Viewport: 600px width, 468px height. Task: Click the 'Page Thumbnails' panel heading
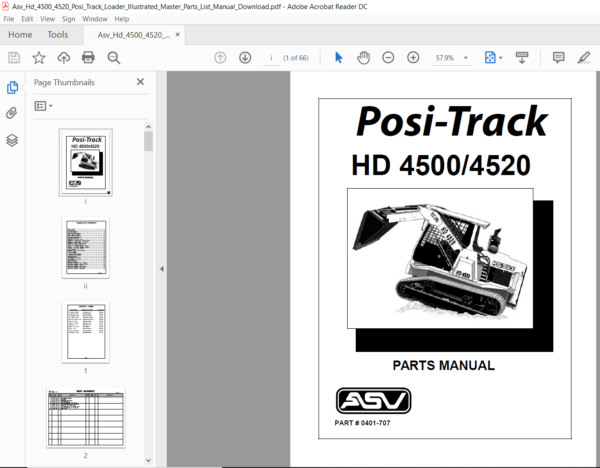click(64, 82)
